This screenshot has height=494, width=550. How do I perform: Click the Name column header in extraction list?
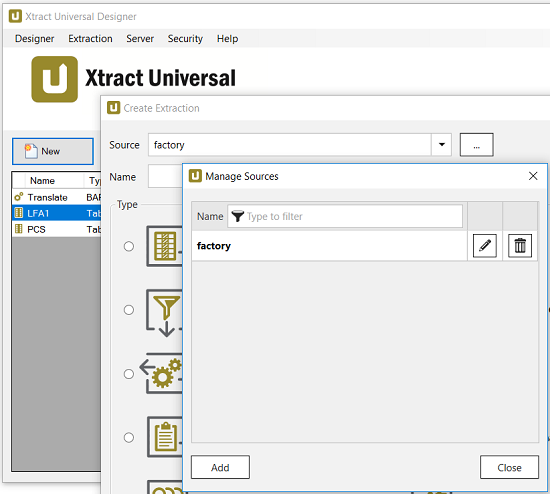coord(42,181)
